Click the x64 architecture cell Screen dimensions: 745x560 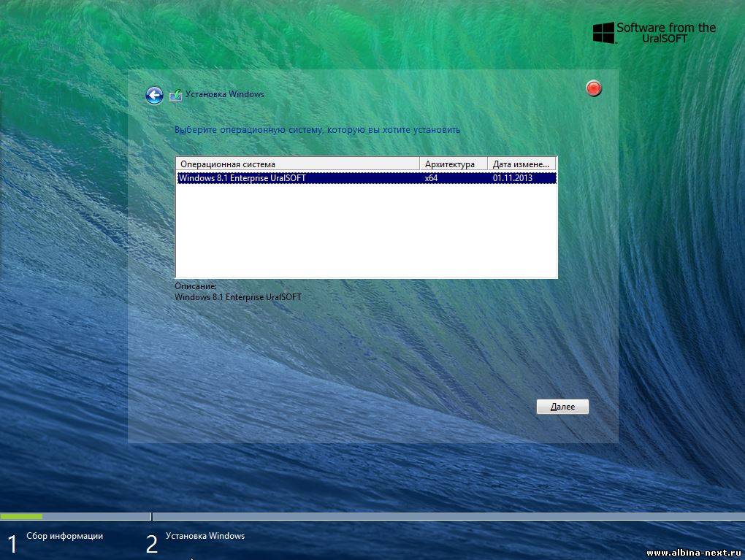coord(431,178)
